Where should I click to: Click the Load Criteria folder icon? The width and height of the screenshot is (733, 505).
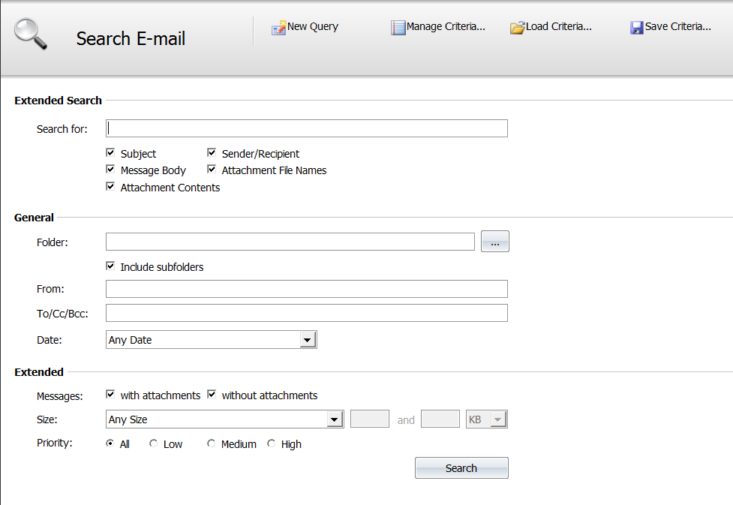tap(517, 28)
